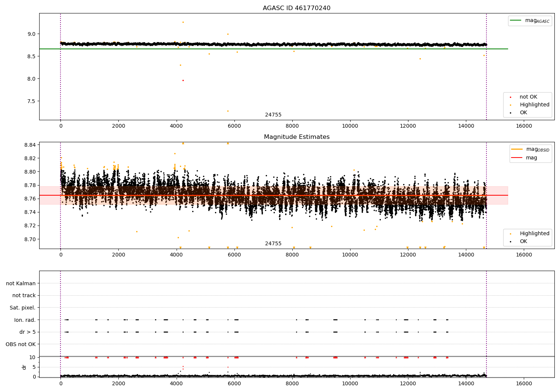Click the 'not track' row label
560x392 pixels.
[24, 296]
